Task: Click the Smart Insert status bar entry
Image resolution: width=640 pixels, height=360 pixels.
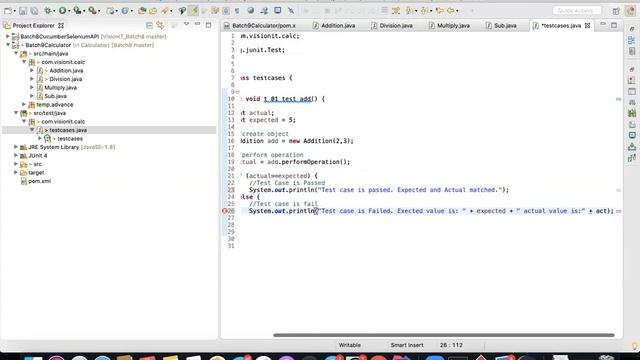Action: 407,345
